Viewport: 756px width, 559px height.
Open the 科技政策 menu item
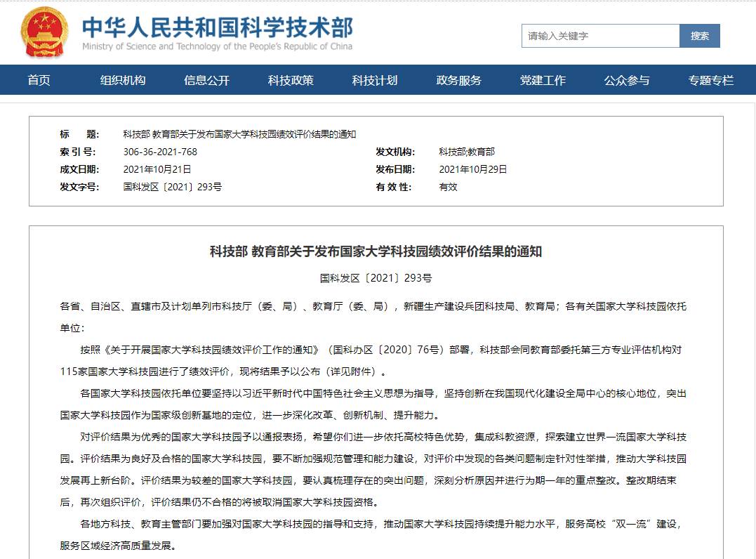click(291, 80)
